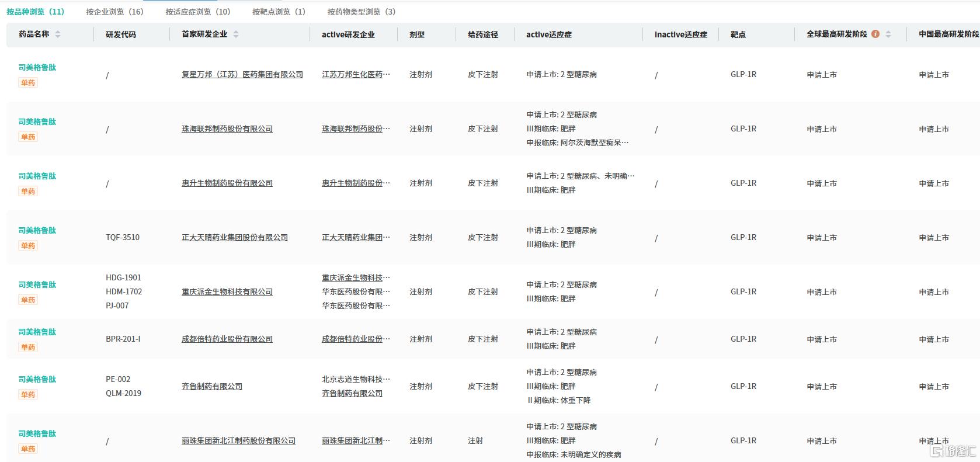Open 重庆派金生物科技有限公司 first developer link

coord(227,292)
